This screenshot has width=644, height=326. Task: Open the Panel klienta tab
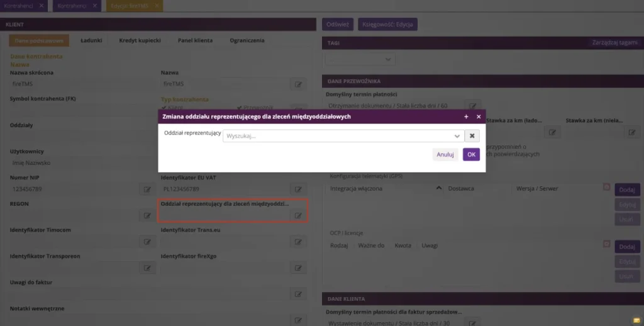pyautogui.click(x=195, y=41)
